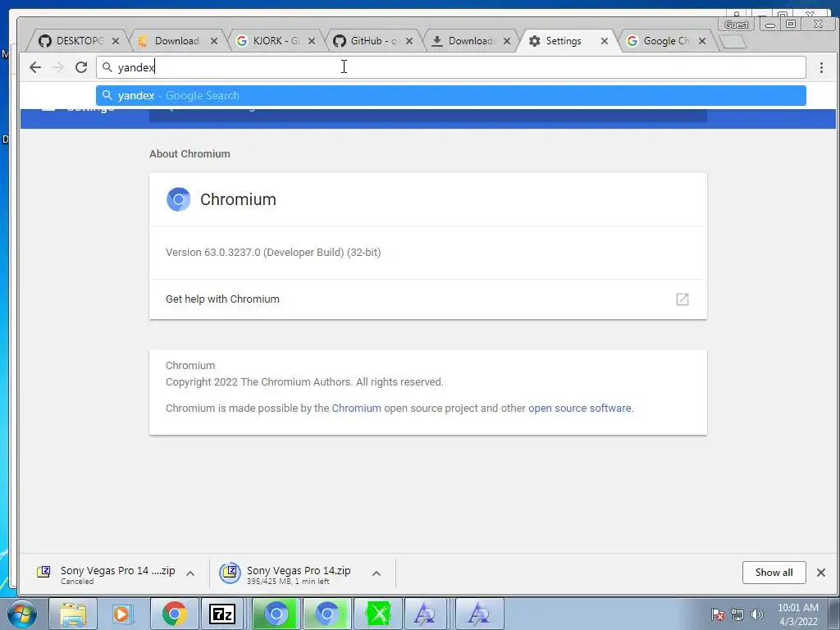This screenshot has height=630, width=840.
Task: Click the Action Center flag tray icon
Action: (718, 614)
